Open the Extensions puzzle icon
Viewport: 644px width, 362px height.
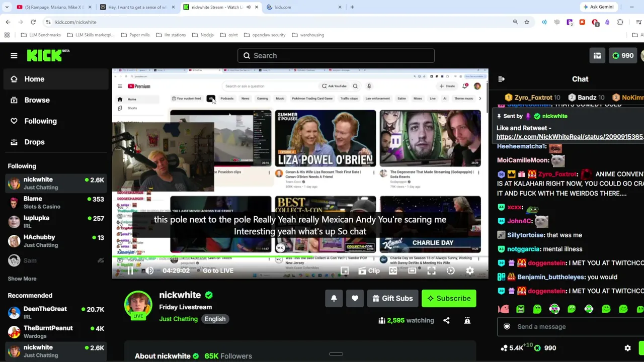[620, 22]
